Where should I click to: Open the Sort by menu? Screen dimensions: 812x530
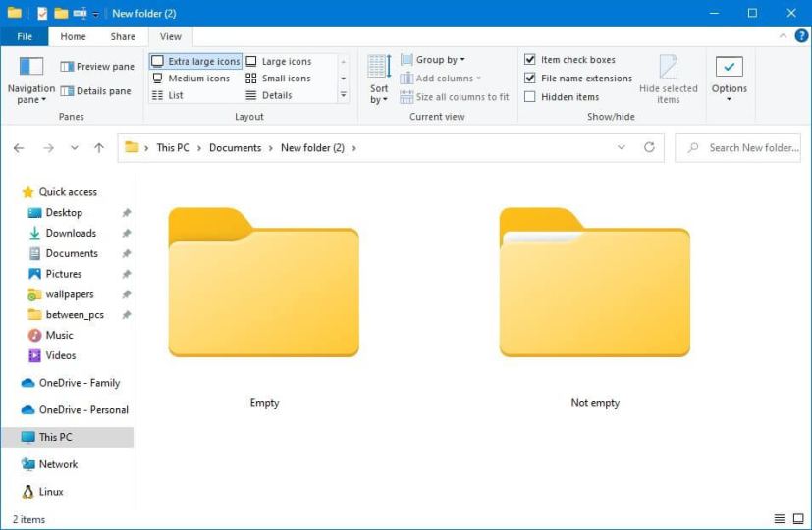(x=379, y=79)
